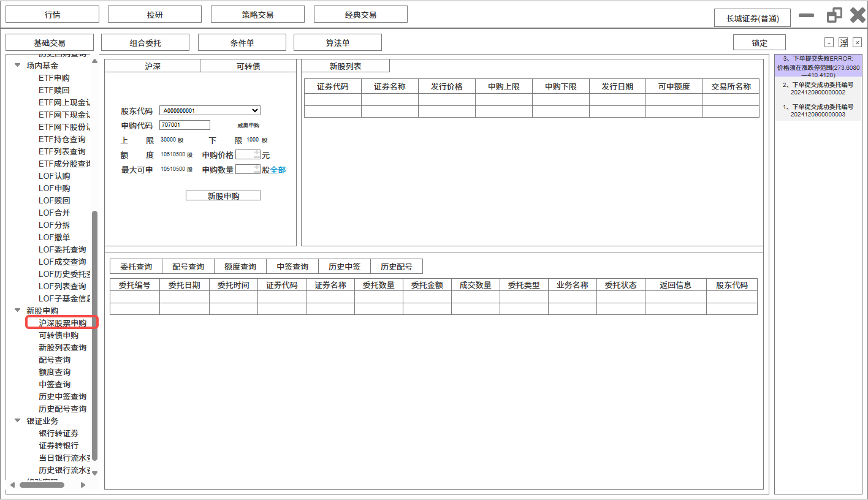This screenshot has height=500, width=868.
Task: Click the sidebar horizontal scrollbar thumb
Action: (x=42, y=485)
